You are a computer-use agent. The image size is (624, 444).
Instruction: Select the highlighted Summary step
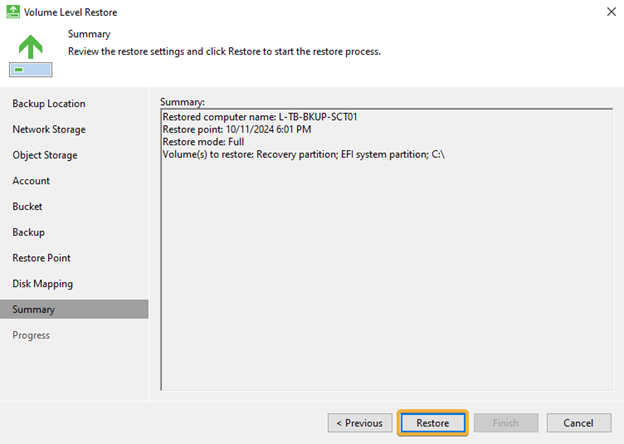74,309
